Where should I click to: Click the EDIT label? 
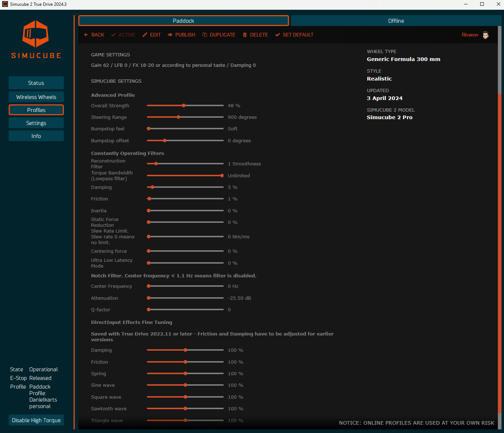coord(155,35)
